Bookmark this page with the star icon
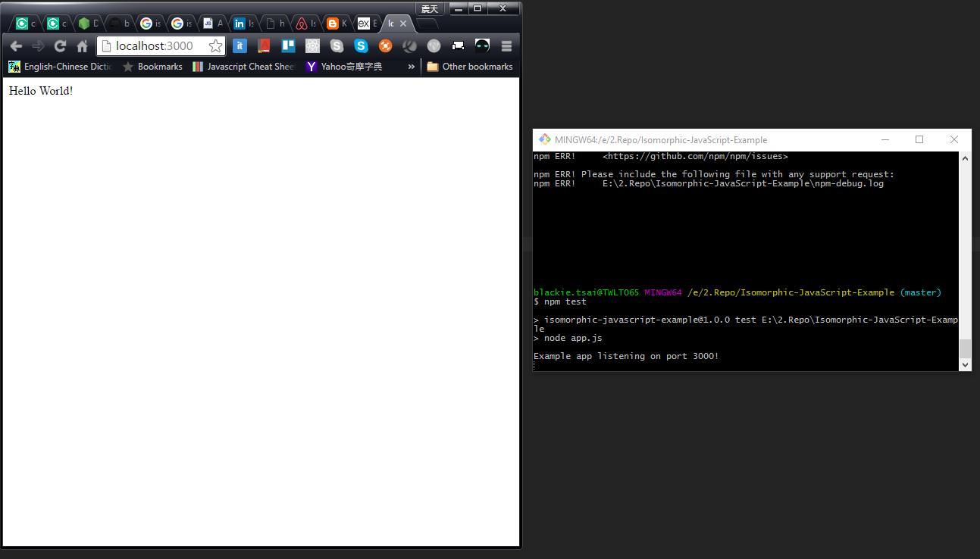This screenshot has height=559, width=980. tap(215, 46)
